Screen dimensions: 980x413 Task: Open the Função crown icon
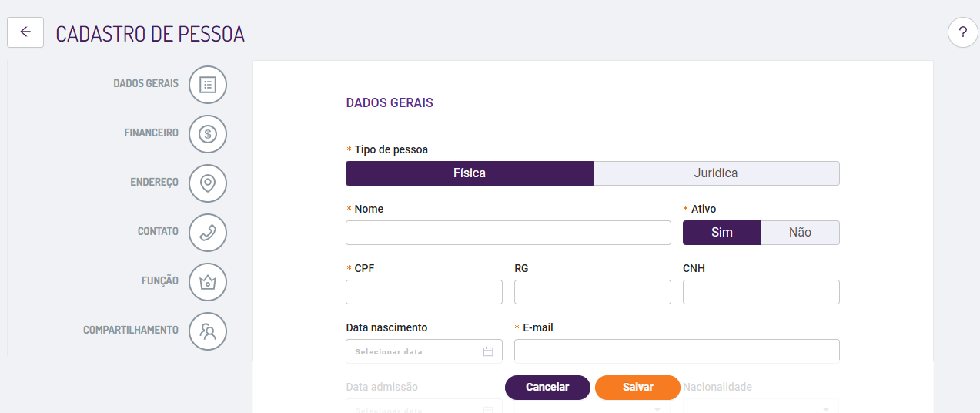[208, 282]
